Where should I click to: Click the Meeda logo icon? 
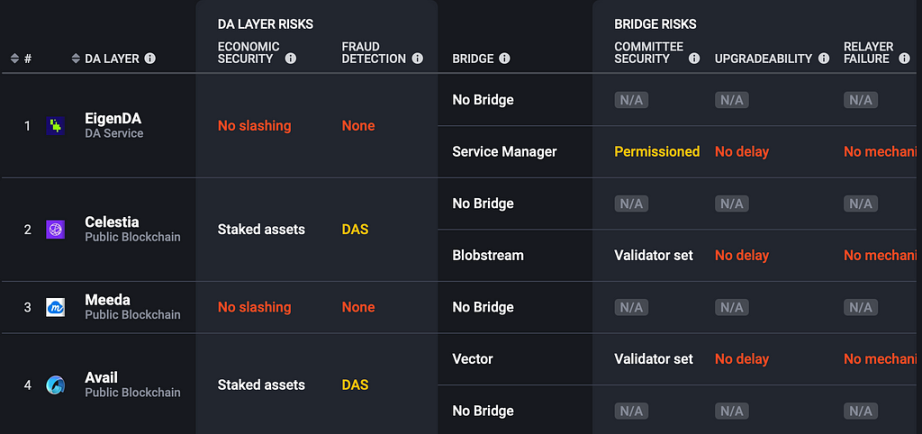[55, 307]
